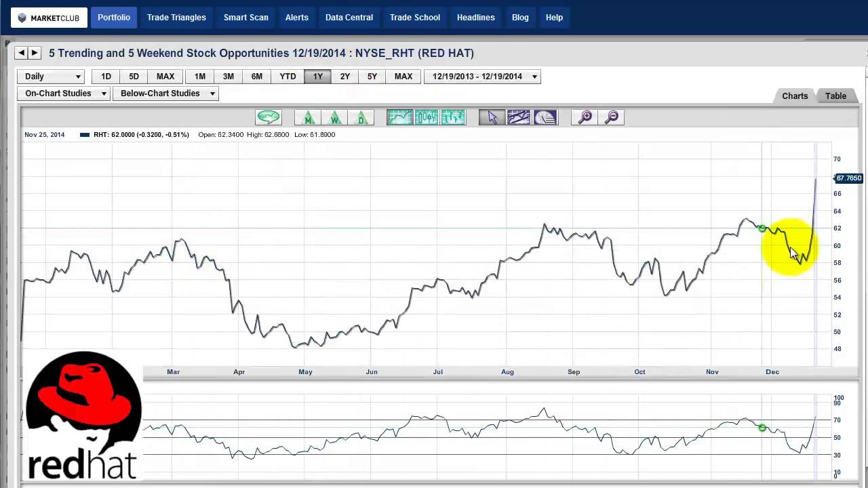Click the Nov 25, 2014 date readout
Viewport: 868px width, 488px height.
45,134
